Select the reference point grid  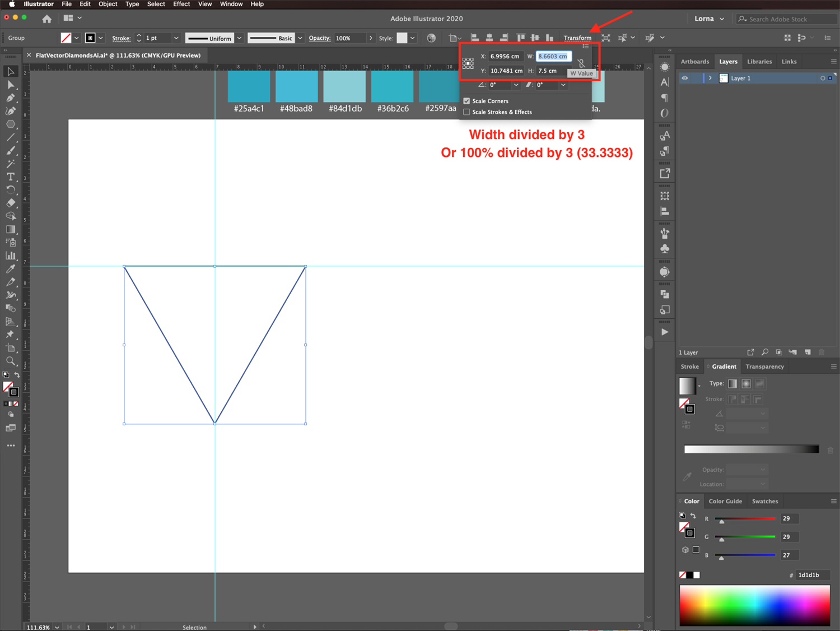(x=468, y=63)
